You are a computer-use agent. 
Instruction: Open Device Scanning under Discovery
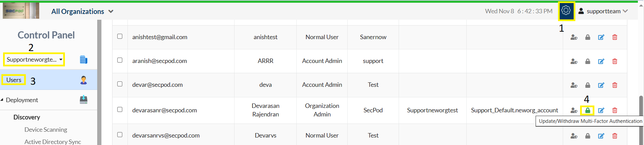[x=46, y=130]
